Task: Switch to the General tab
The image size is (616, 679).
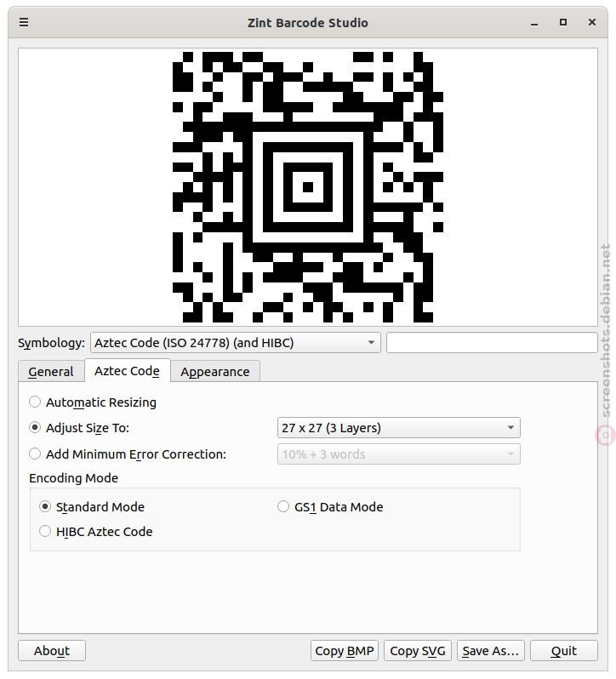Action: [51, 372]
